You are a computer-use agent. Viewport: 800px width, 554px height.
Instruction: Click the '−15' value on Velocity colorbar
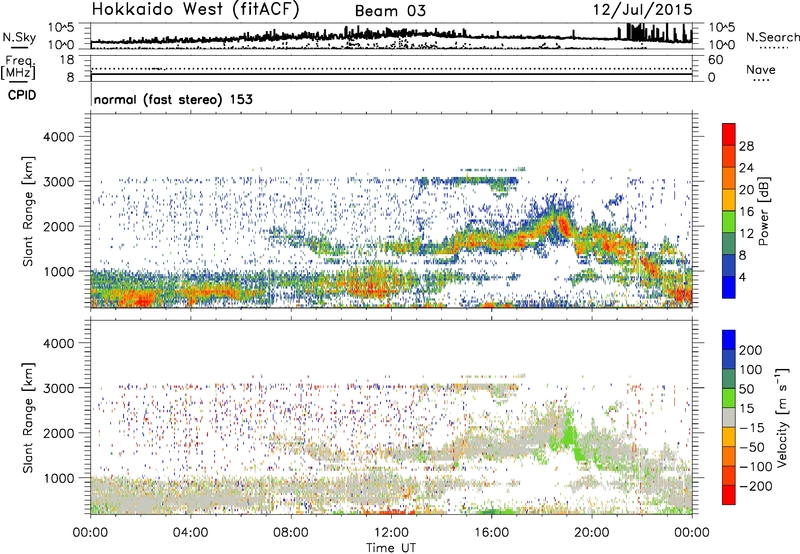click(752, 428)
